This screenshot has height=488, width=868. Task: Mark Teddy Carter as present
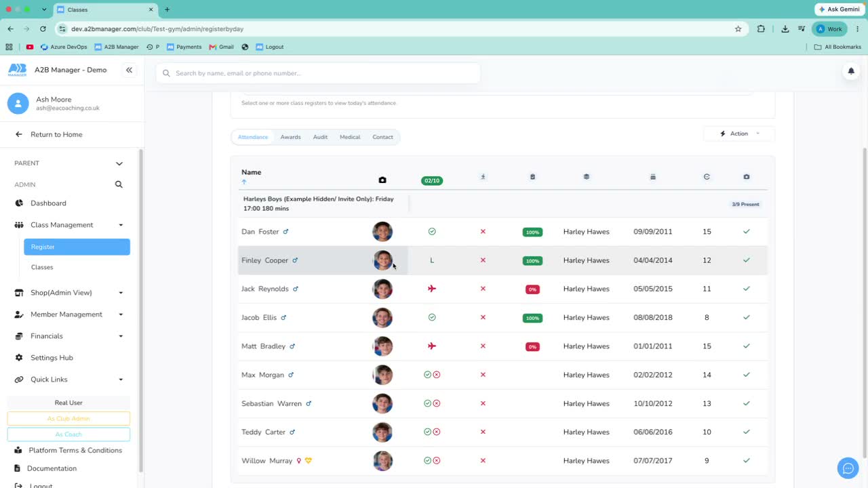pyautogui.click(x=427, y=432)
